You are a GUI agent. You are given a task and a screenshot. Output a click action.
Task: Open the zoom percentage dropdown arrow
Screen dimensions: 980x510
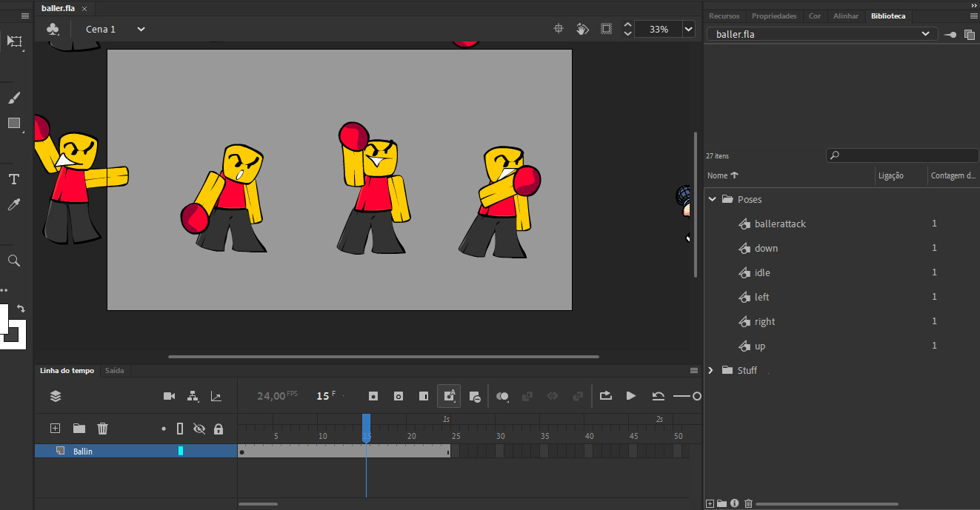[689, 29]
